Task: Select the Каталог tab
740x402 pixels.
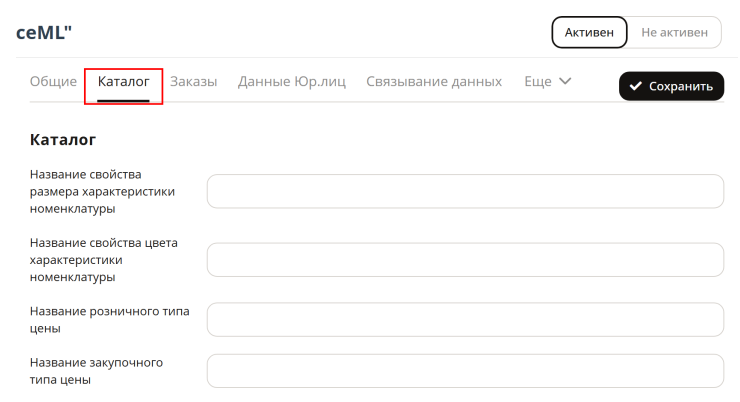Action: point(123,82)
